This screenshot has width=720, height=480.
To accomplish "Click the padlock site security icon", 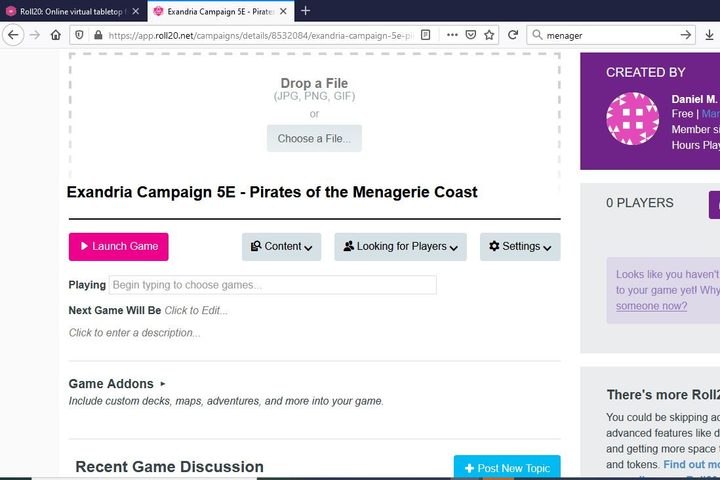I will (x=98, y=35).
